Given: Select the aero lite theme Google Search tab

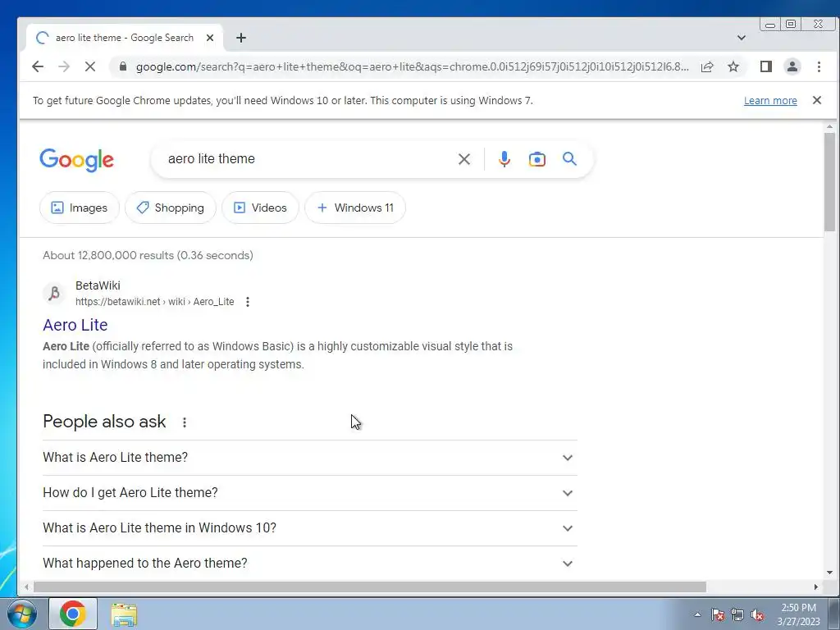Looking at the screenshot, I should pos(125,38).
